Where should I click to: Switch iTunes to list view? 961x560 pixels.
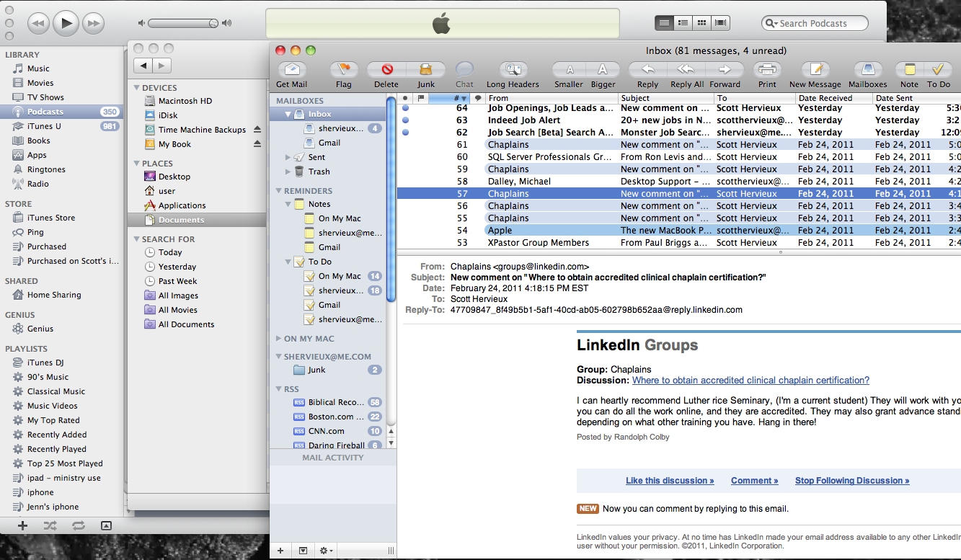tap(664, 23)
